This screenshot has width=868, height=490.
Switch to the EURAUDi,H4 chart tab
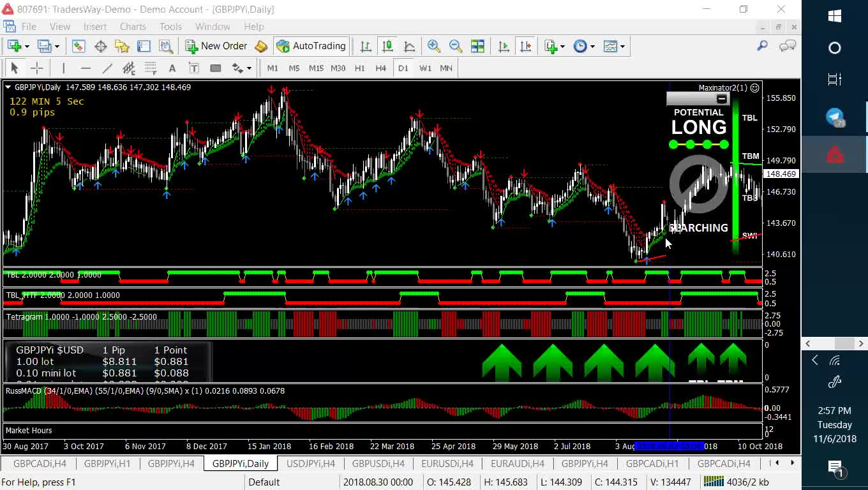coord(517,464)
